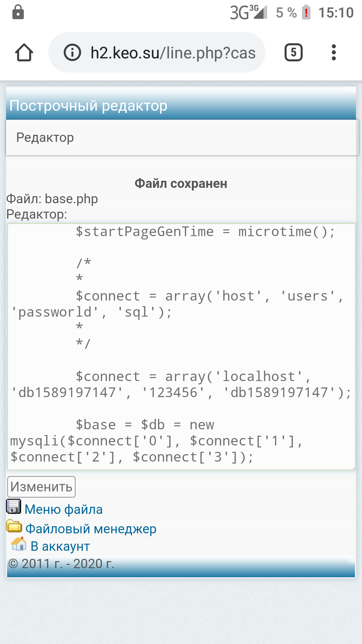Click the floppy disk icon
The height and width of the screenshot is (644, 362).
(x=14, y=507)
